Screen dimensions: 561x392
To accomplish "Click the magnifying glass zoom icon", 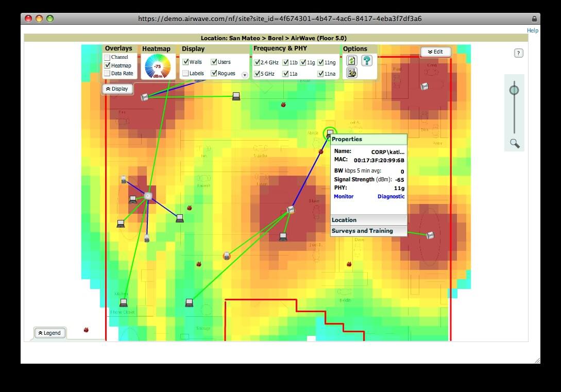I will point(515,143).
